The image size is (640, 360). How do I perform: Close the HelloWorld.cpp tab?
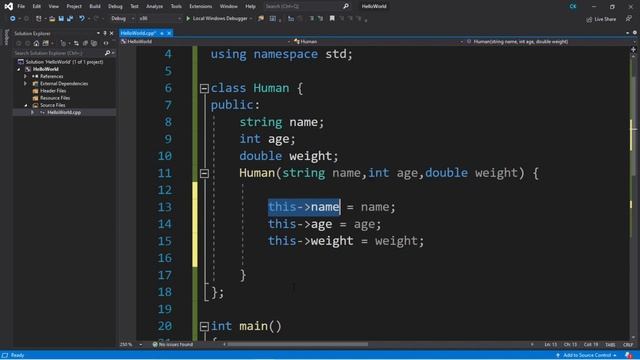tap(169, 33)
